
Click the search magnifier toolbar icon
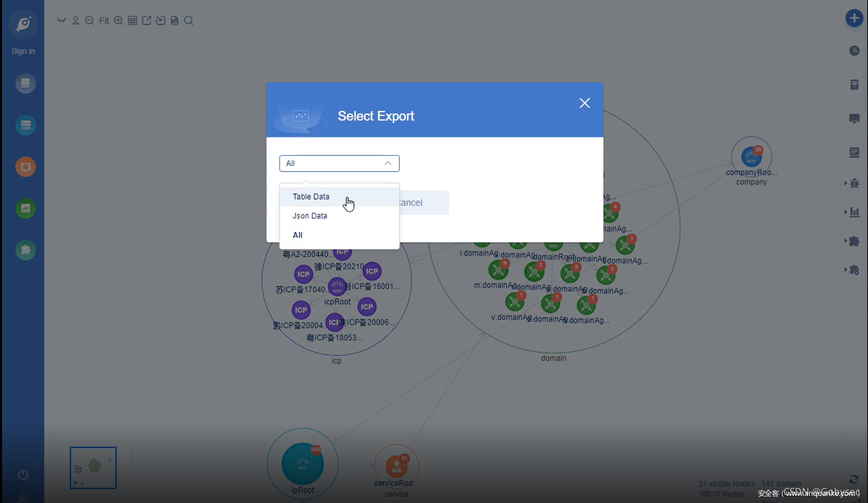(x=189, y=20)
